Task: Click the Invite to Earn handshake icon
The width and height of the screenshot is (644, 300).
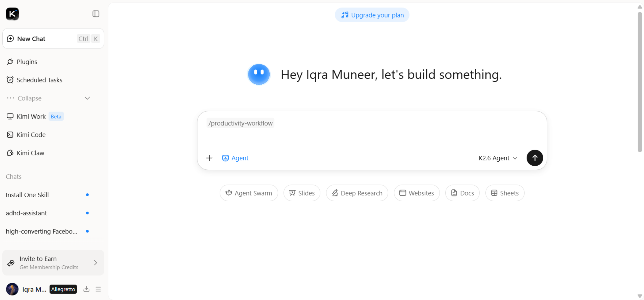Action: pos(11,263)
